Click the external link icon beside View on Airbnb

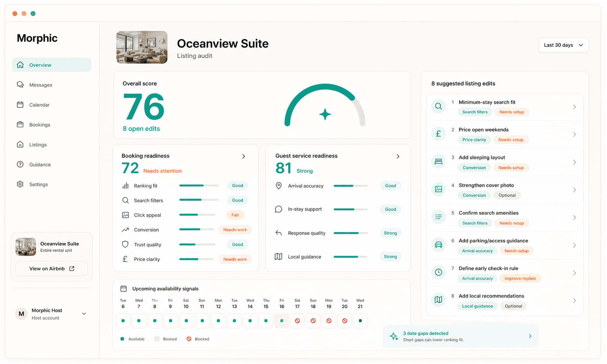click(72, 269)
